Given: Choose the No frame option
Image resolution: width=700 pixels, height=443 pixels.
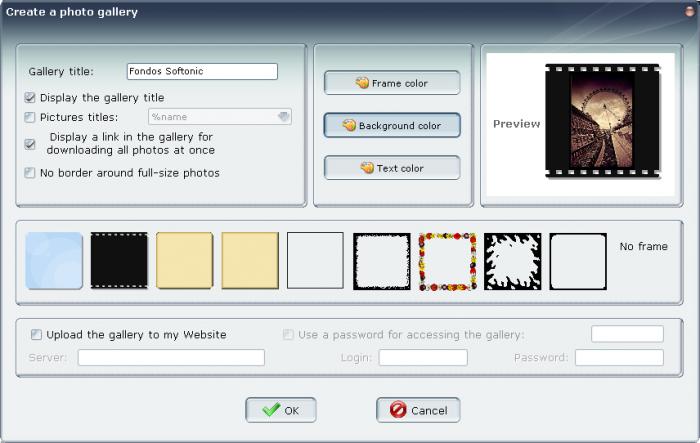Looking at the screenshot, I should pos(643,247).
